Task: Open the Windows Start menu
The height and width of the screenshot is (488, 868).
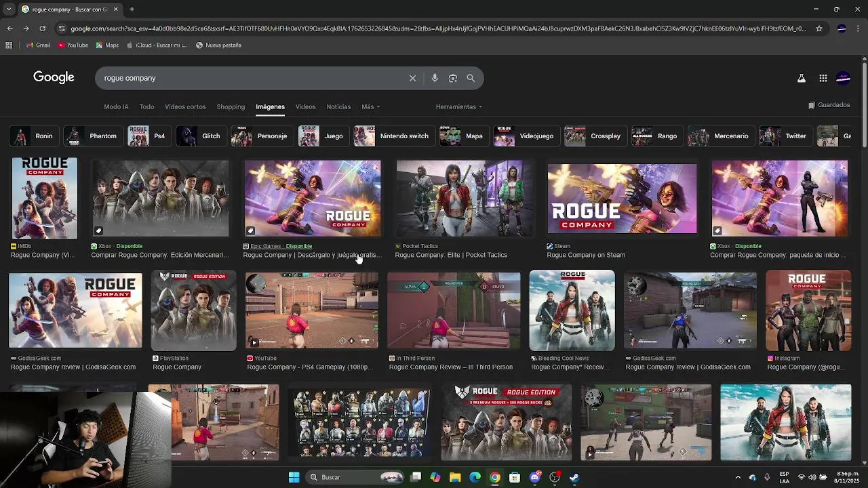Action: [294, 477]
